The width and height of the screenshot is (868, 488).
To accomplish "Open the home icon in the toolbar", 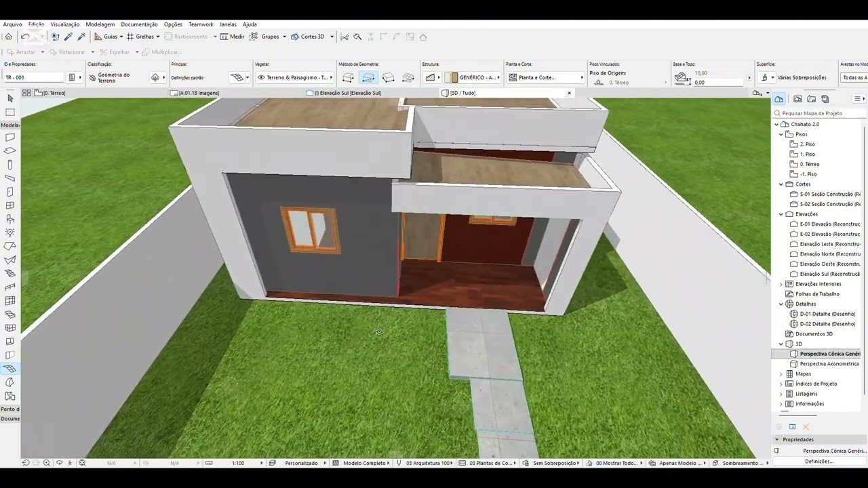I will click(x=8, y=37).
